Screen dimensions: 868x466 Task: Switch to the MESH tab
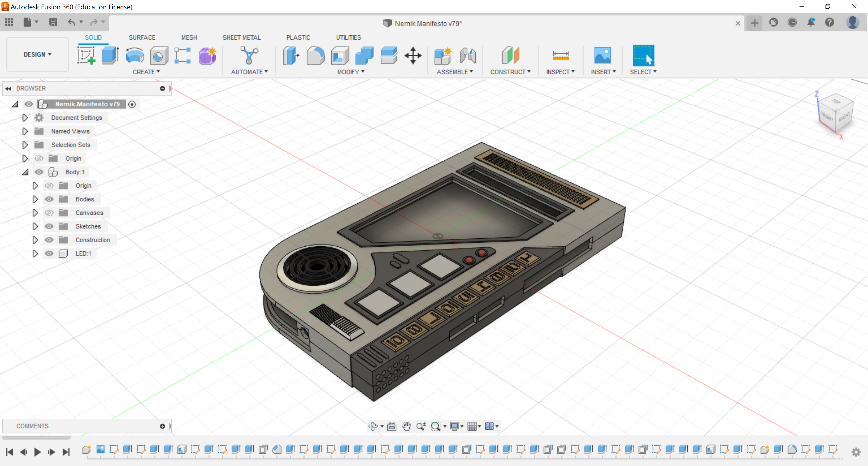click(189, 37)
